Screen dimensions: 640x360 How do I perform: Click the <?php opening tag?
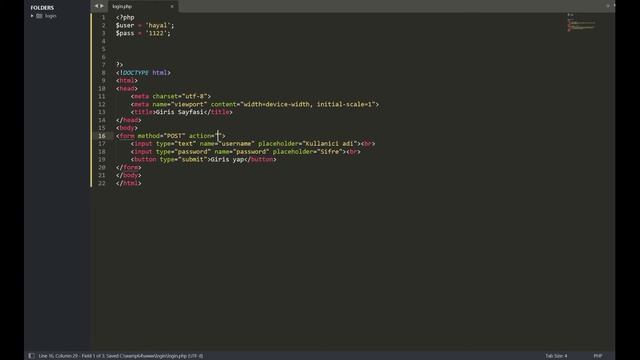pos(125,18)
